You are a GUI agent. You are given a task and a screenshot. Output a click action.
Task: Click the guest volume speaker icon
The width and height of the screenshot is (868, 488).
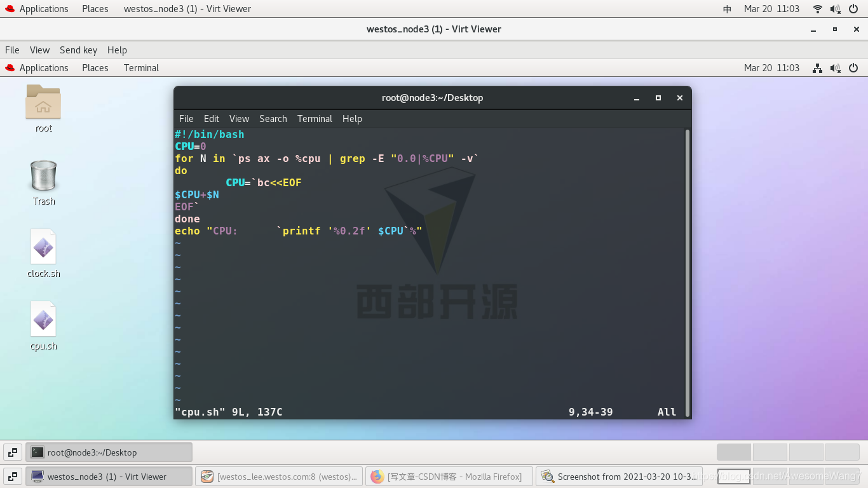click(836, 68)
